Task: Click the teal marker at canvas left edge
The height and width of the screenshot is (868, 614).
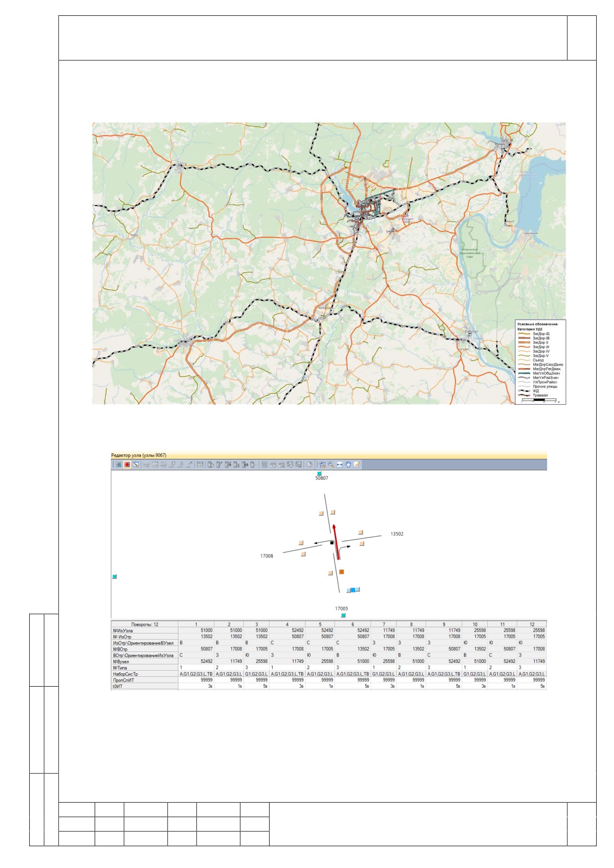Action: click(114, 576)
